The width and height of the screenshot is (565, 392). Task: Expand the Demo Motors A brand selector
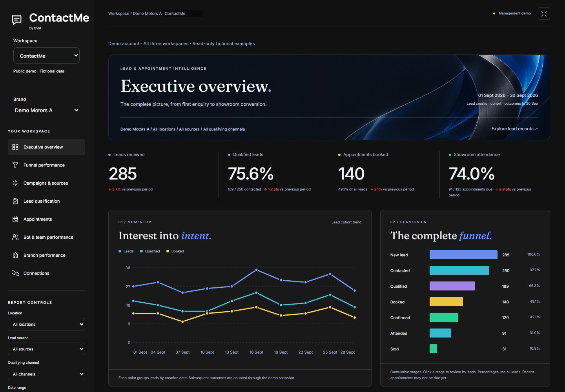(x=46, y=110)
